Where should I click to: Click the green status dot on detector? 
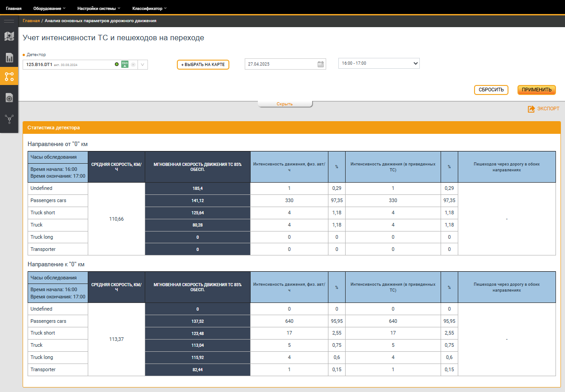117,65
